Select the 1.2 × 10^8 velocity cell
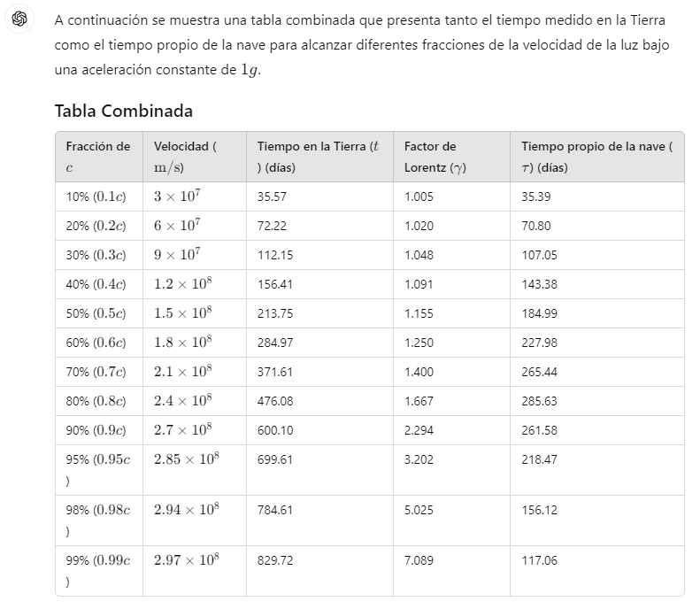 click(195, 284)
